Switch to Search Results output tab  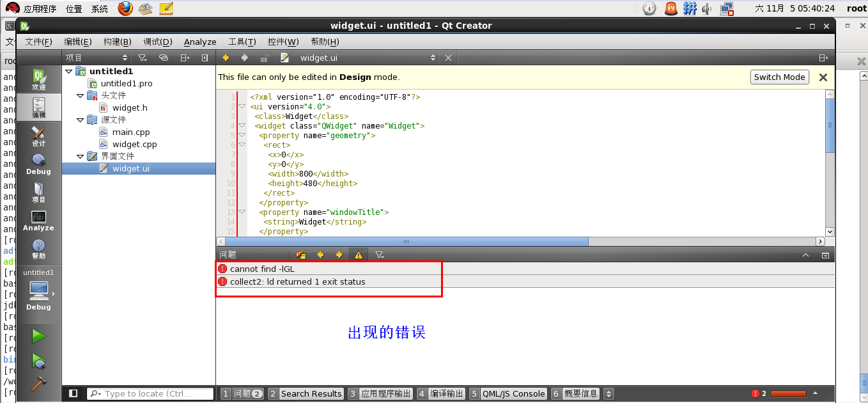click(x=306, y=394)
